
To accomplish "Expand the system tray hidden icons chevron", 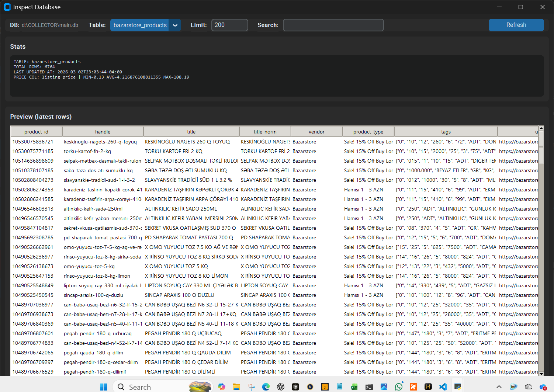I will coord(499,387).
